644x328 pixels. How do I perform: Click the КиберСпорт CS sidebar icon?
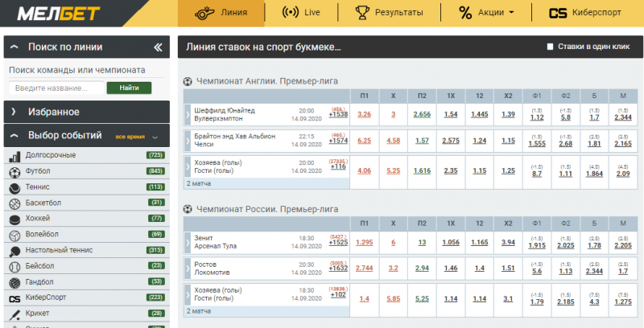point(14,299)
